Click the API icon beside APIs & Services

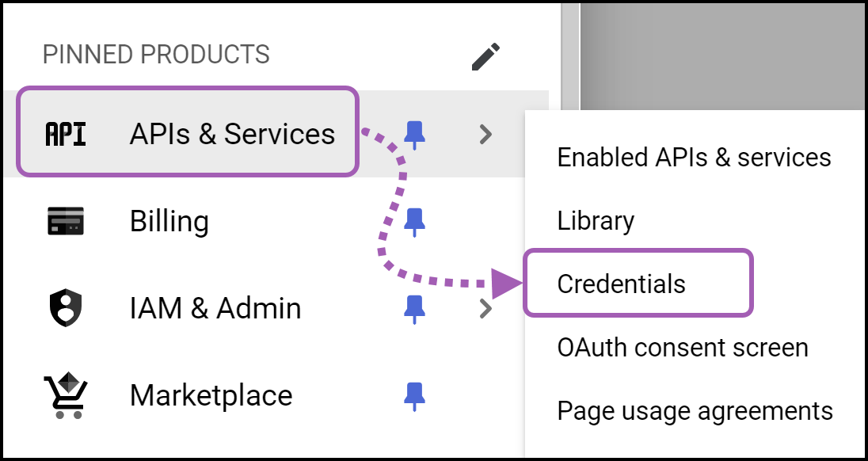[65, 134]
